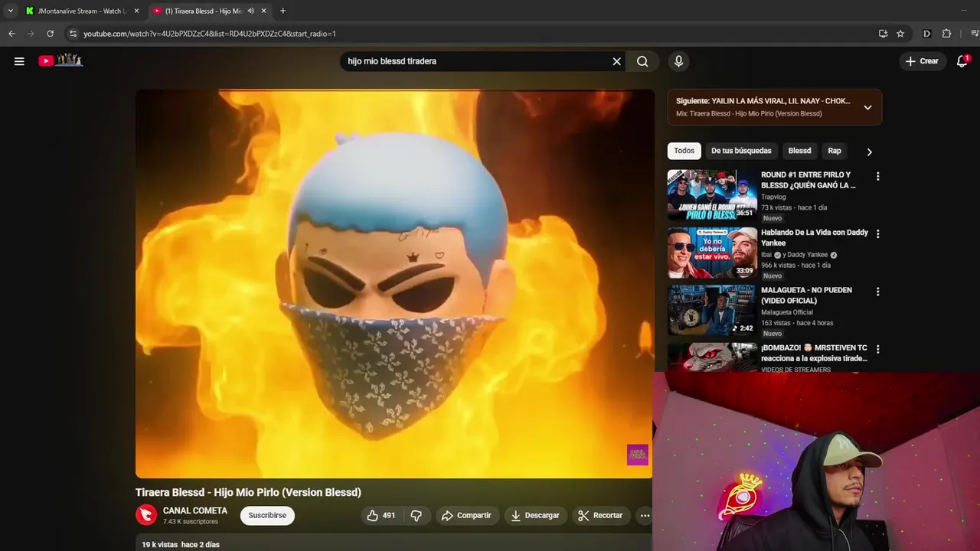Dislike the video
980x551 pixels.
(416, 516)
